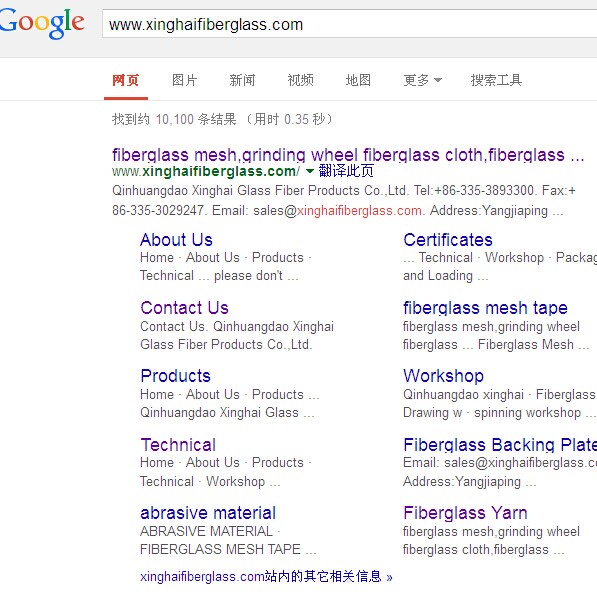Open the Workshop sitelink
The width and height of the screenshot is (597, 602).
443,376
